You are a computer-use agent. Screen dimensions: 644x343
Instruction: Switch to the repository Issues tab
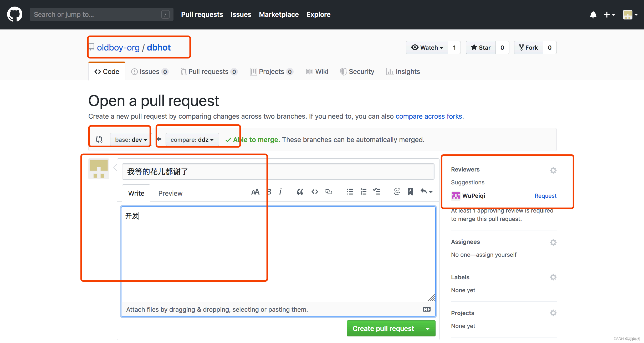pos(150,72)
